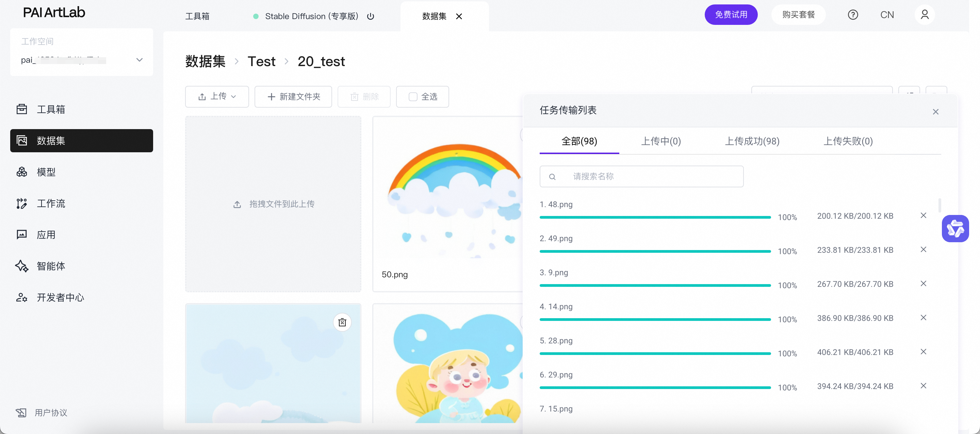980x434 pixels.
Task: Click the 免费试用 button
Action: pos(731,15)
